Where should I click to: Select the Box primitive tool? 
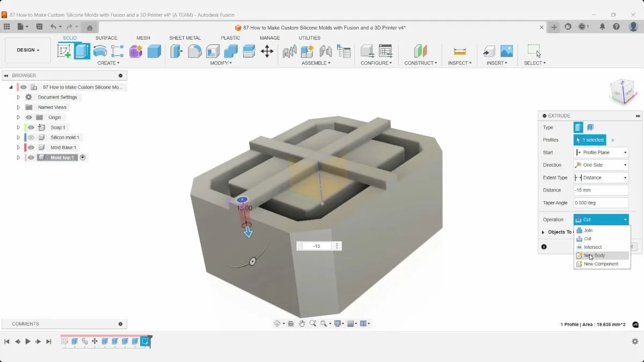tap(154, 51)
